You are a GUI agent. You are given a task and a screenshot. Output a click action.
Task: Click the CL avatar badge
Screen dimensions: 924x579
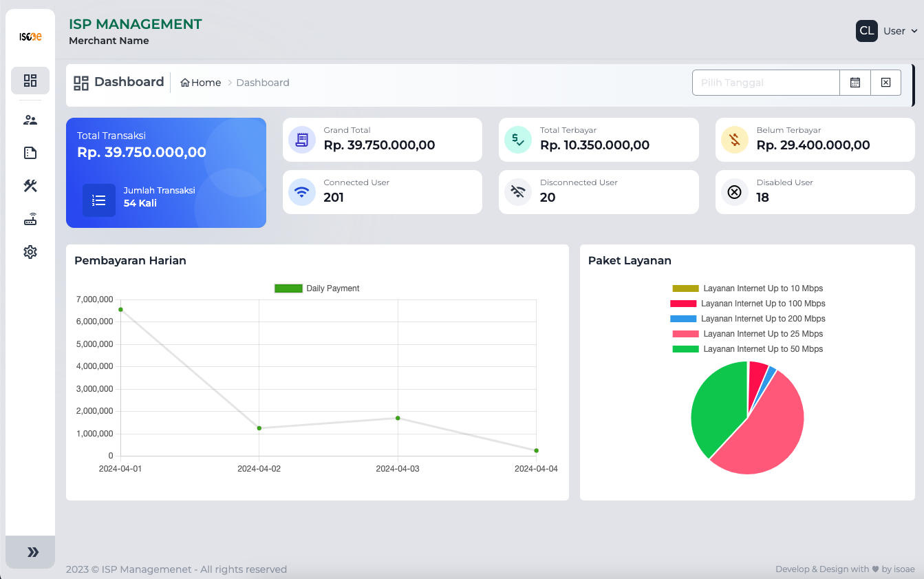pyautogui.click(x=866, y=31)
